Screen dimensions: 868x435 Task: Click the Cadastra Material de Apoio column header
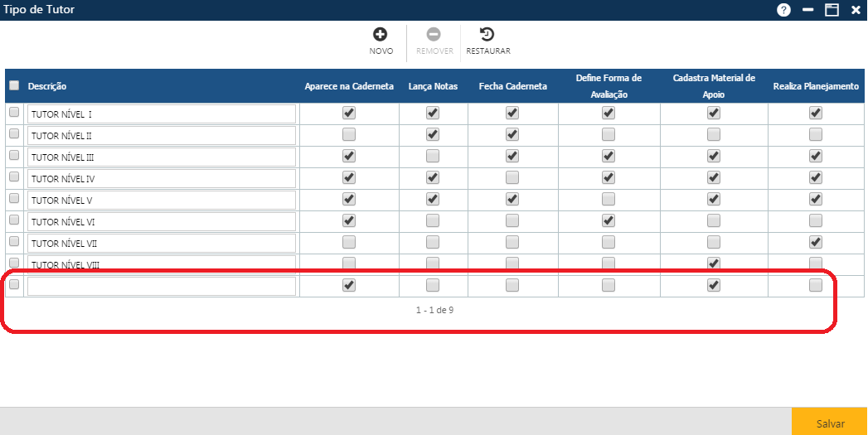click(714, 86)
